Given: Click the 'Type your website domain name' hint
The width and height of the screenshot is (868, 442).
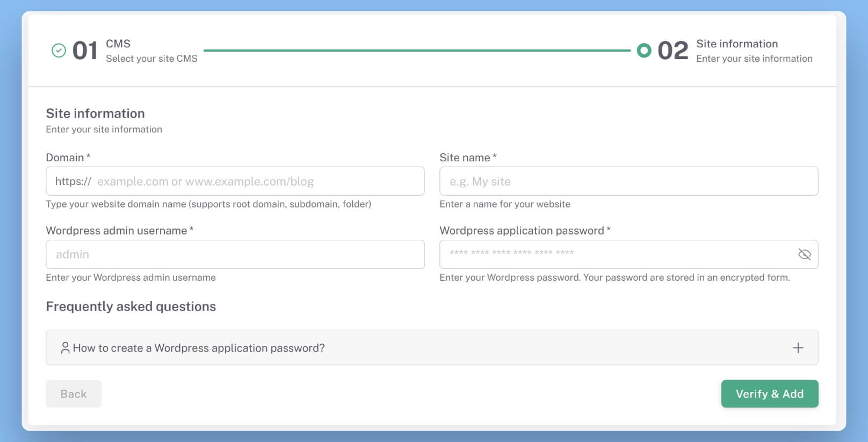Looking at the screenshot, I should 208,204.
